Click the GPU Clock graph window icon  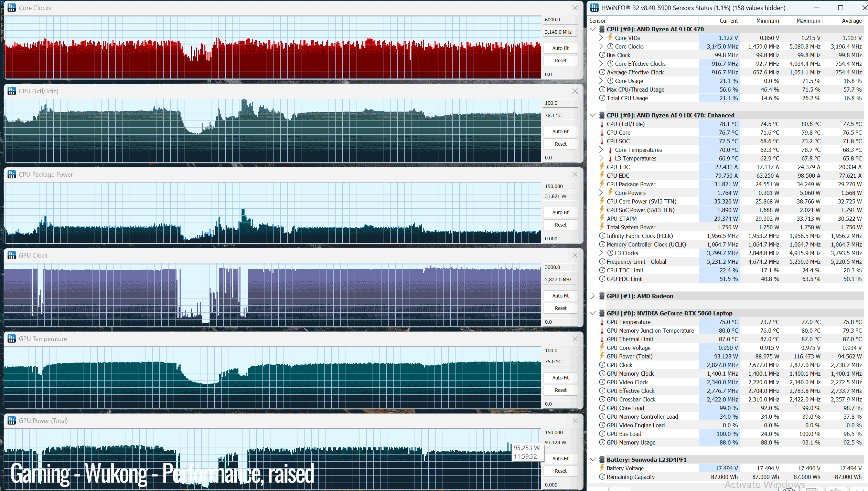point(12,255)
